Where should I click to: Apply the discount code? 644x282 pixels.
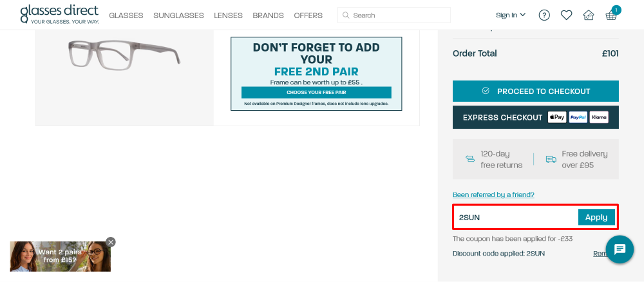[x=596, y=217]
